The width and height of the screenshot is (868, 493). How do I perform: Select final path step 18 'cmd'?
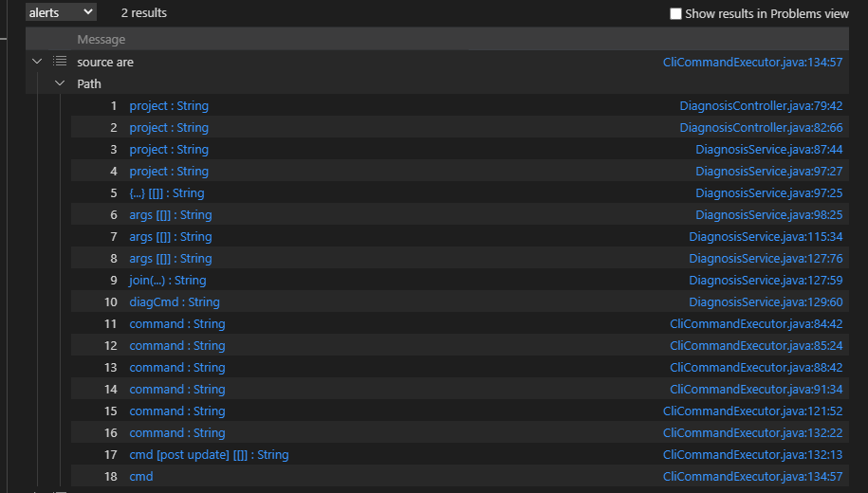click(141, 476)
